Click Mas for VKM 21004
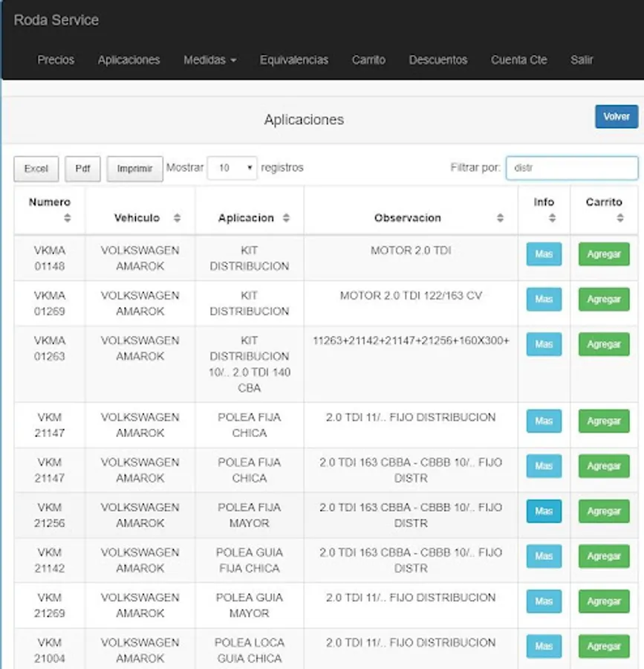 tap(544, 647)
